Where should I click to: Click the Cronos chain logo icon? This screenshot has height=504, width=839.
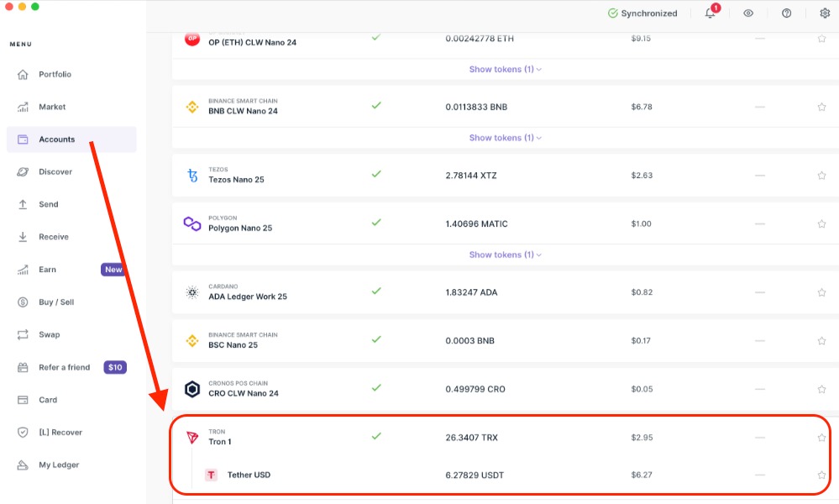[x=192, y=389]
